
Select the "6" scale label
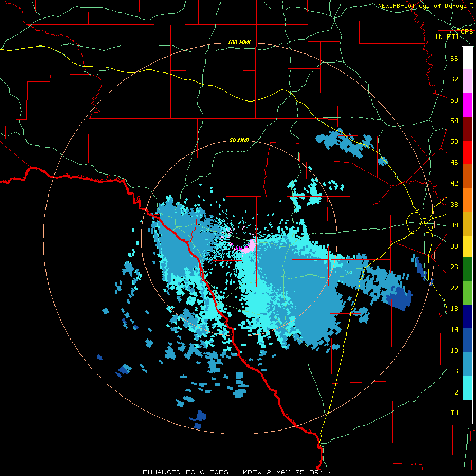coord(456,371)
